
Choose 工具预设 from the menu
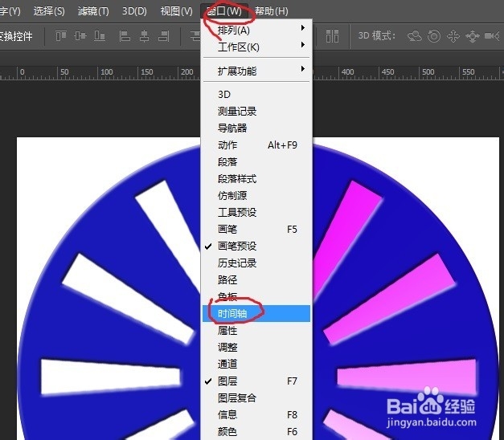(x=256, y=212)
